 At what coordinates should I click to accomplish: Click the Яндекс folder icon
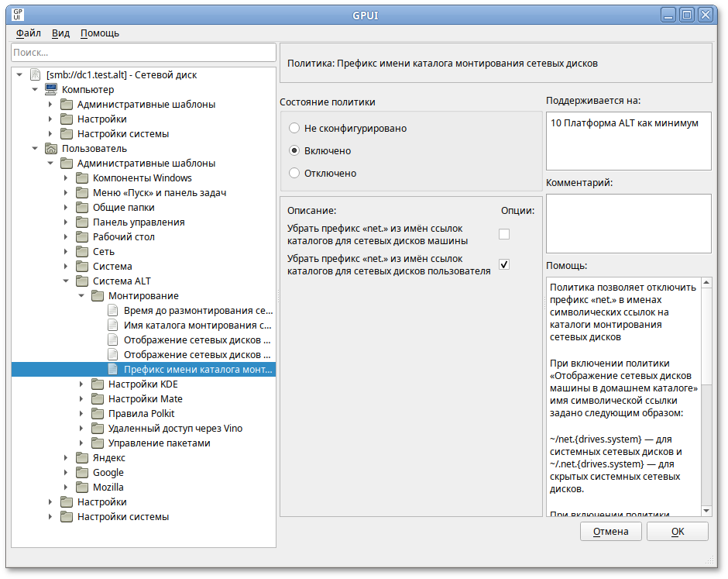point(81,458)
